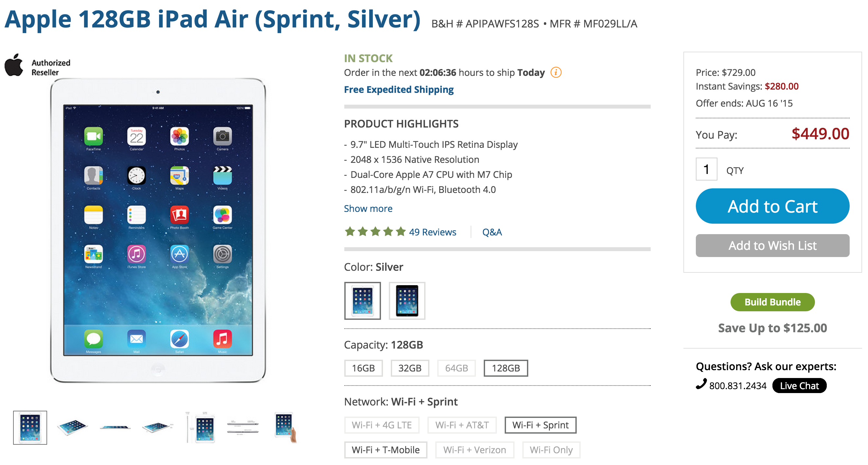
Task: Open the Q&A section link
Action: click(492, 232)
